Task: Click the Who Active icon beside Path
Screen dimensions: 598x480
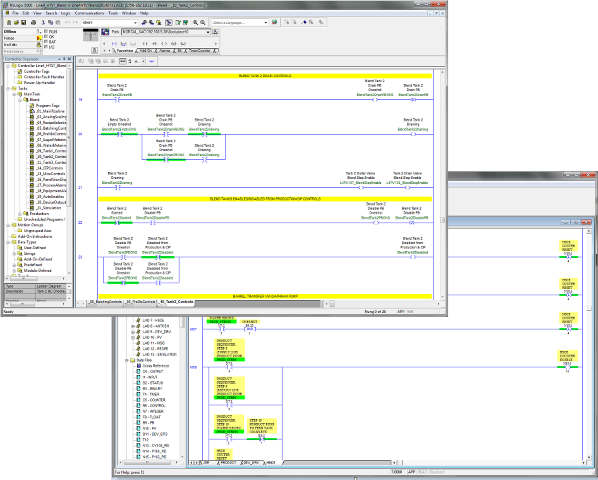Action: click(x=106, y=32)
